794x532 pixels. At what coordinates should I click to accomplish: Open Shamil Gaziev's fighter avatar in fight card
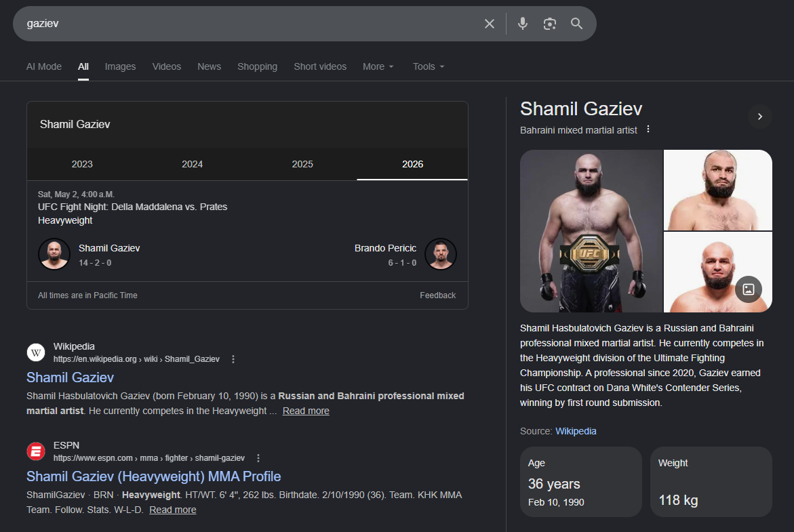[54, 254]
